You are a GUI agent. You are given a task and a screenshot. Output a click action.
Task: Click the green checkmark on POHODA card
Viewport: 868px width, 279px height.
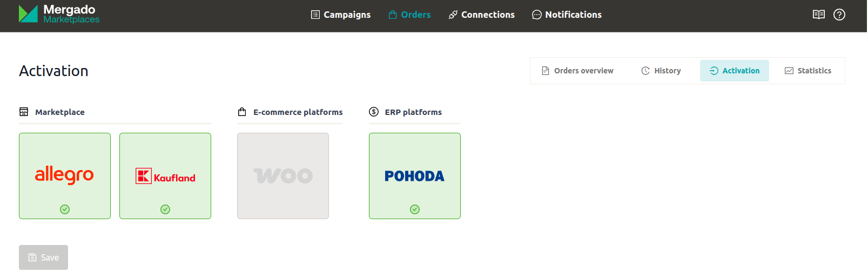coord(415,209)
